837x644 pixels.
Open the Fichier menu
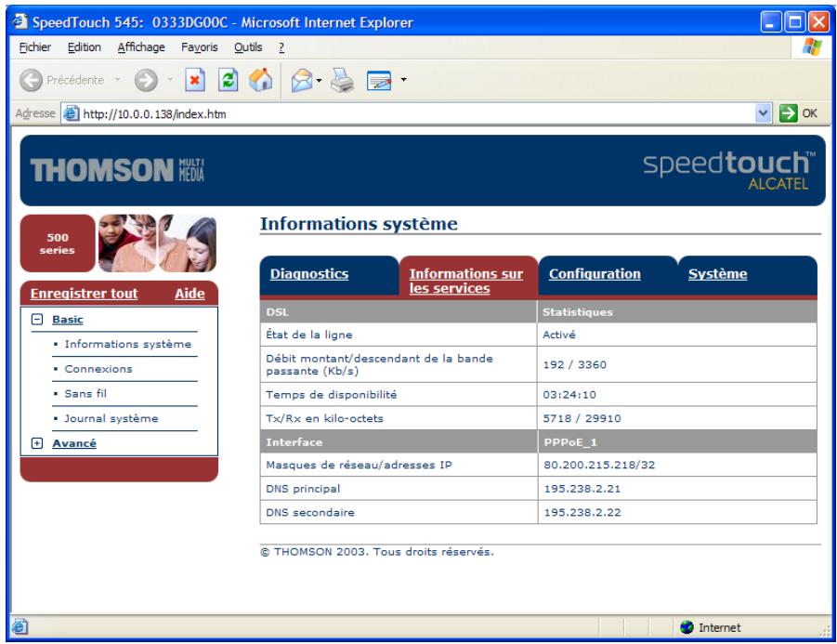click(x=35, y=47)
